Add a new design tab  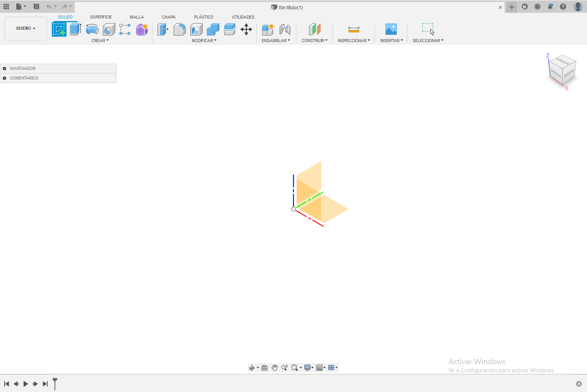tap(512, 7)
